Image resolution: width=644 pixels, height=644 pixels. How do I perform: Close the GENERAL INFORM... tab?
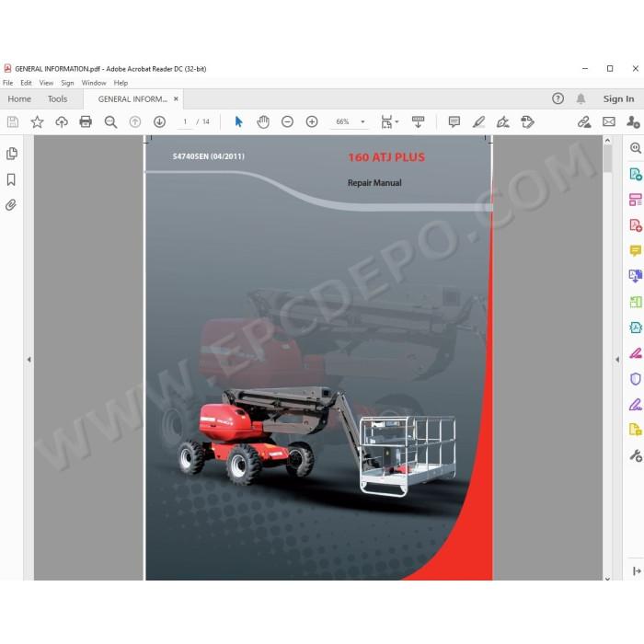click(176, 99)
